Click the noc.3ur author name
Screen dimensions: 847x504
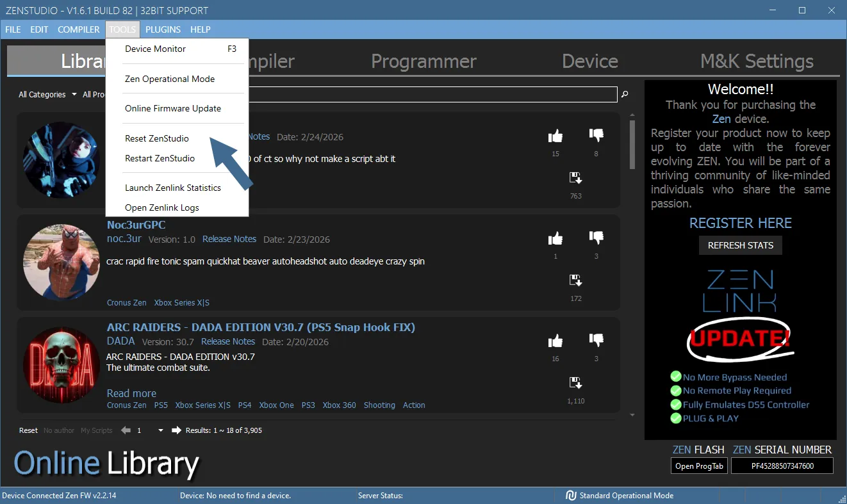124,239
